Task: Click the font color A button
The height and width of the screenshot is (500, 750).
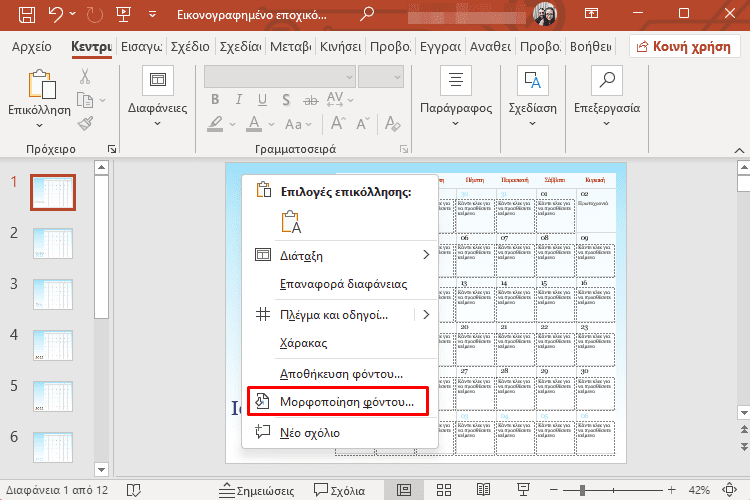Action: [254, 124]
